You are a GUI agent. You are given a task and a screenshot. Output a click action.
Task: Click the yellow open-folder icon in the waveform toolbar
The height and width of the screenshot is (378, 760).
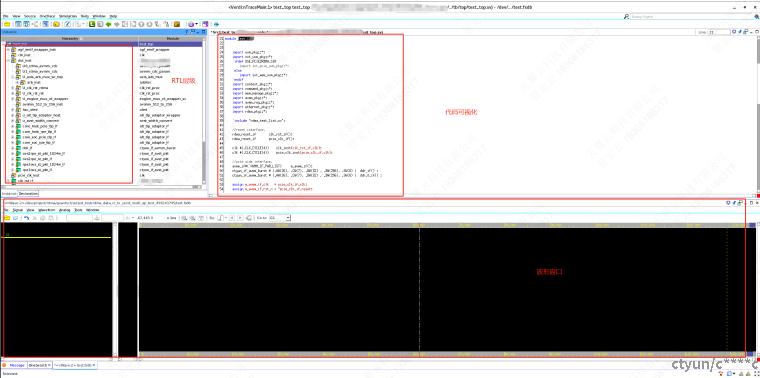7,218
